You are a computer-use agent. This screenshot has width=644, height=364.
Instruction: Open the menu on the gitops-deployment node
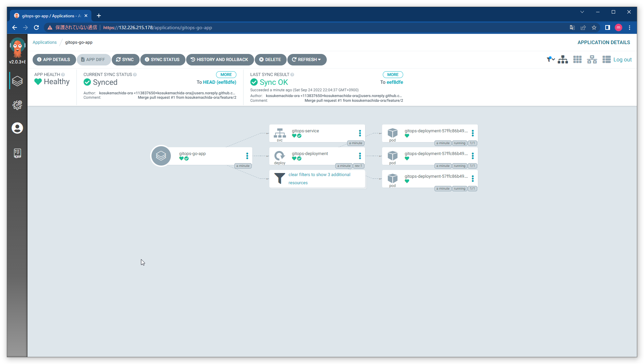[x=360, y=156]
